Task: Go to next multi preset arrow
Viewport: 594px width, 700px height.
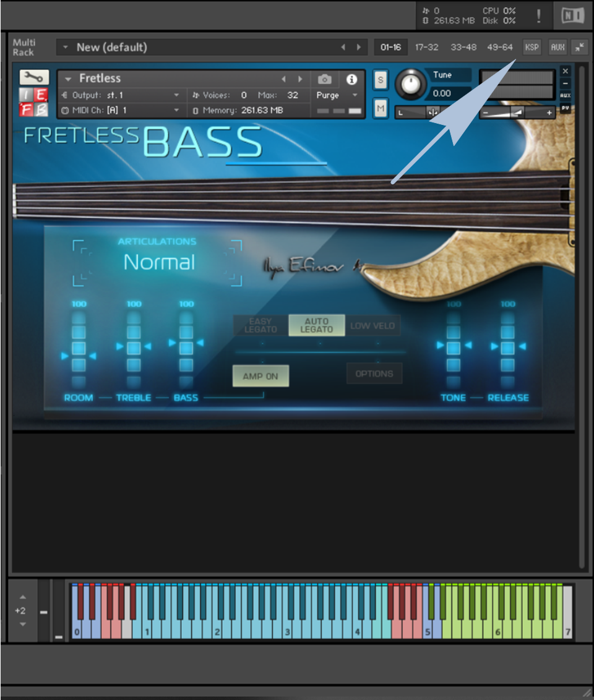Action: pos(359,48)
